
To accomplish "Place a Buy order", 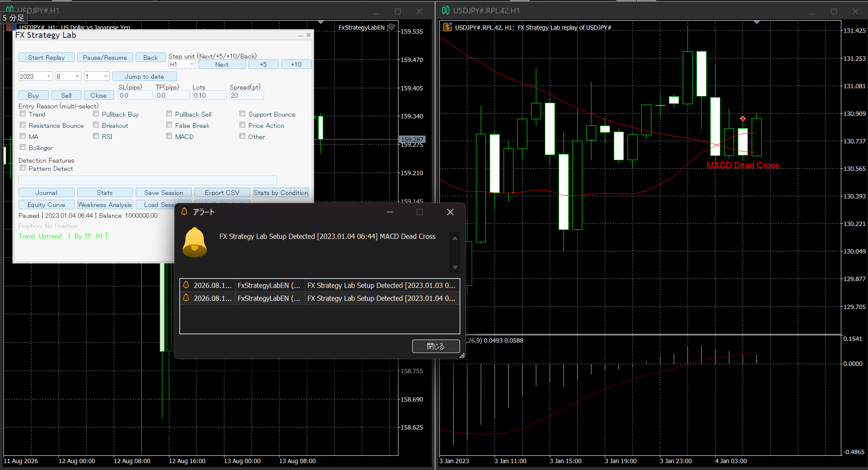I will (34, 96).
